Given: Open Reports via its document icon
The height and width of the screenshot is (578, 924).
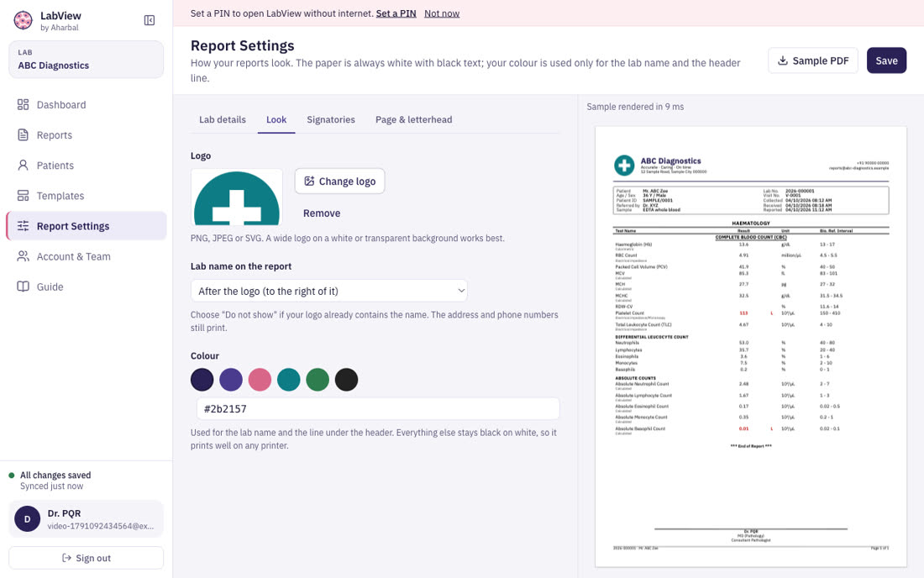Looking at the screenshot, I should pyautogui.click(x=23, y=135).
